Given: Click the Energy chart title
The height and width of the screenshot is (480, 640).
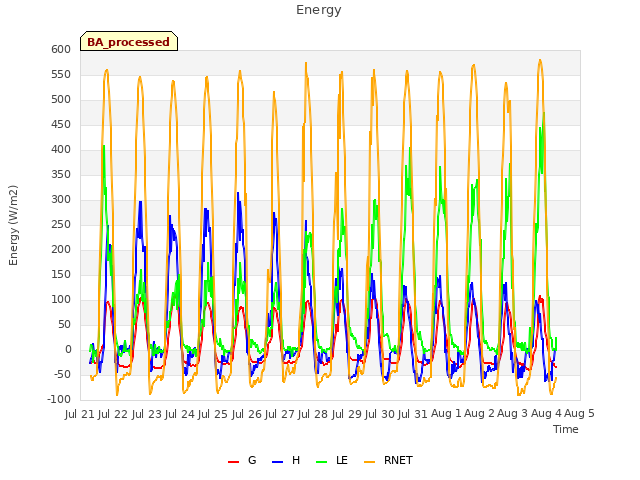Looking at the screenshot, I should click(x=319, y=10).
